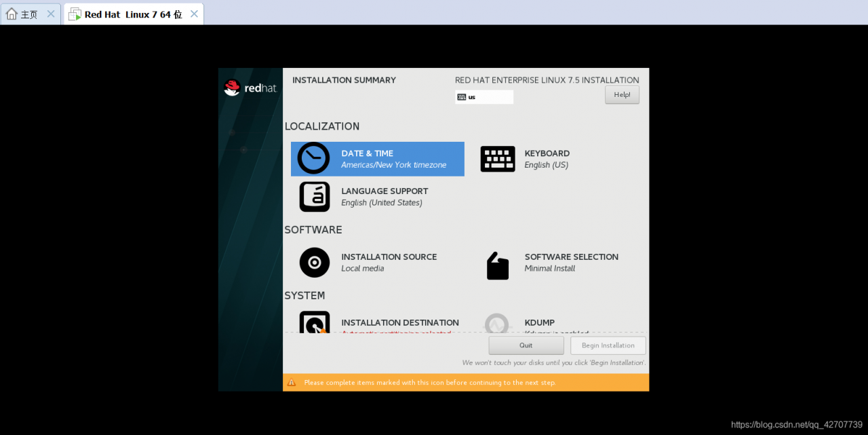
Task: Select the SOFTWARE SELECTION label
Action: pyautogui.click(x=572, y=257)
